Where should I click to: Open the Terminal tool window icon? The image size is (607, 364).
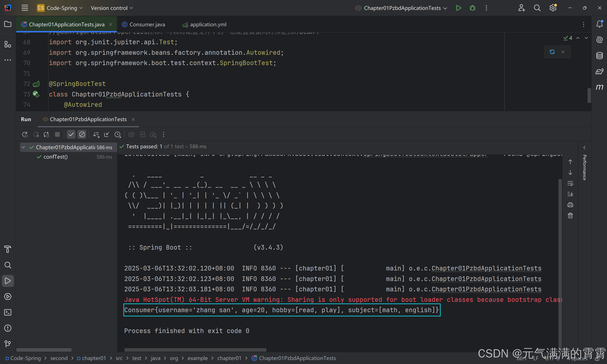coord(8,312)
